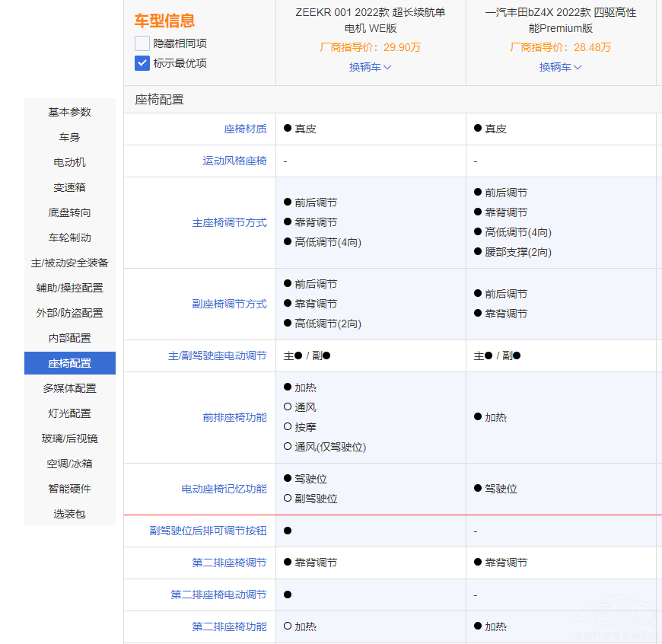Open 换辆车 dropdown under ZEEKR 001
662x644 pixels.
tap(370, 67)
